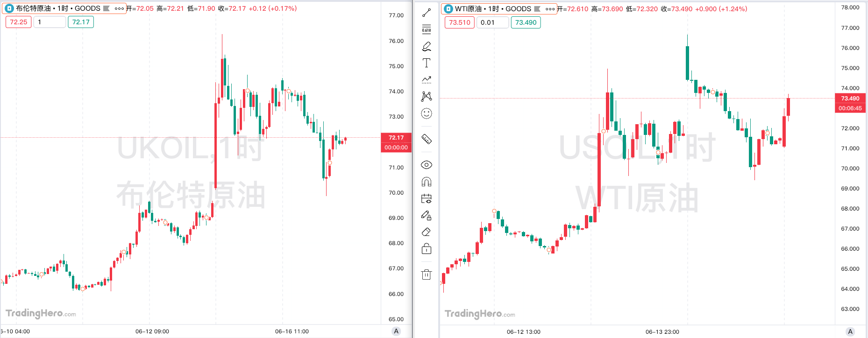Image resolution: width=868 pixels, height=338 pixels.
Task: Open the pattern tool
Action: tap(427, 96)
